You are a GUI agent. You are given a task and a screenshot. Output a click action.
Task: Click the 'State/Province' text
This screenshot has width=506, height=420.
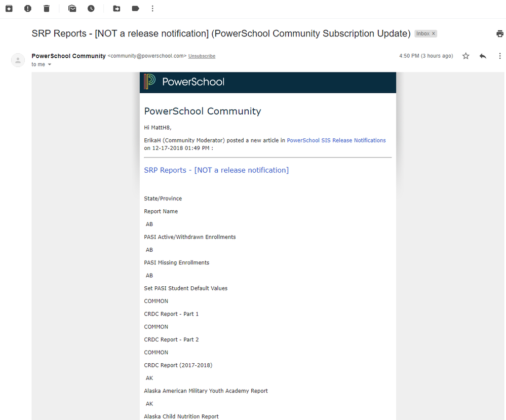coord(163,199)
